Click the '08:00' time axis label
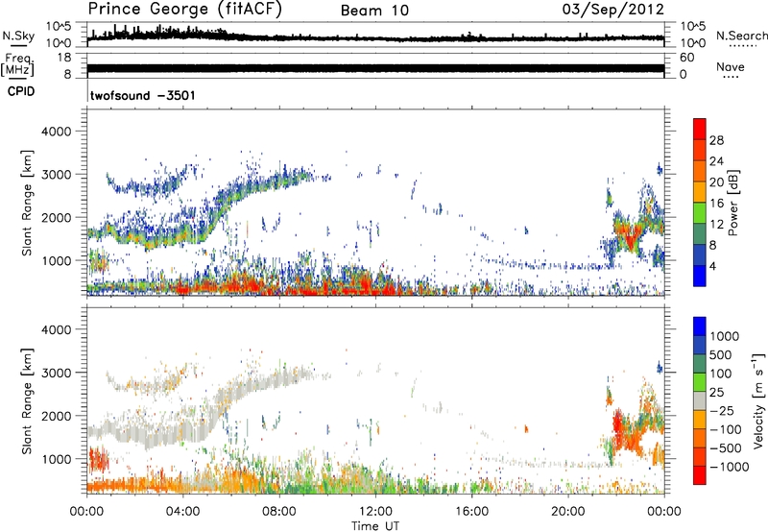This screenshot has height=532, width=768. click(x=279, y=512)
